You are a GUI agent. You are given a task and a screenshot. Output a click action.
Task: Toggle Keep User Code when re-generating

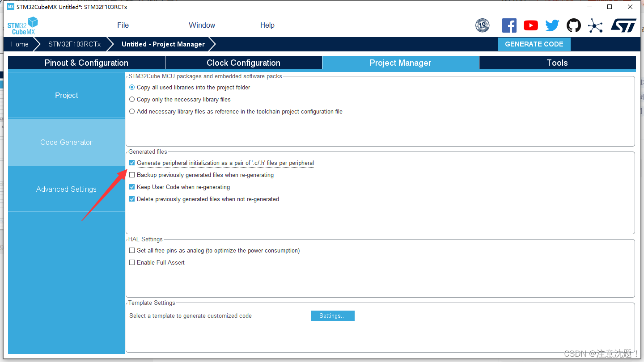132,187
